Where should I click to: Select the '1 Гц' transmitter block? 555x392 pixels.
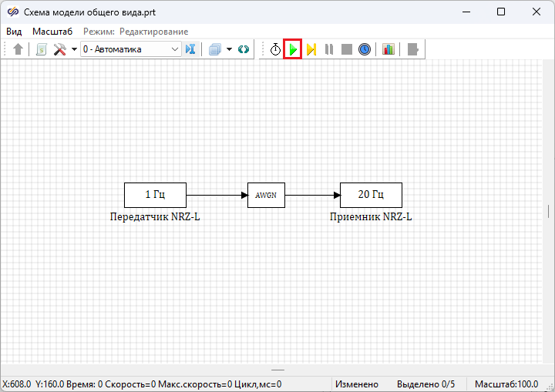(155, 195)
